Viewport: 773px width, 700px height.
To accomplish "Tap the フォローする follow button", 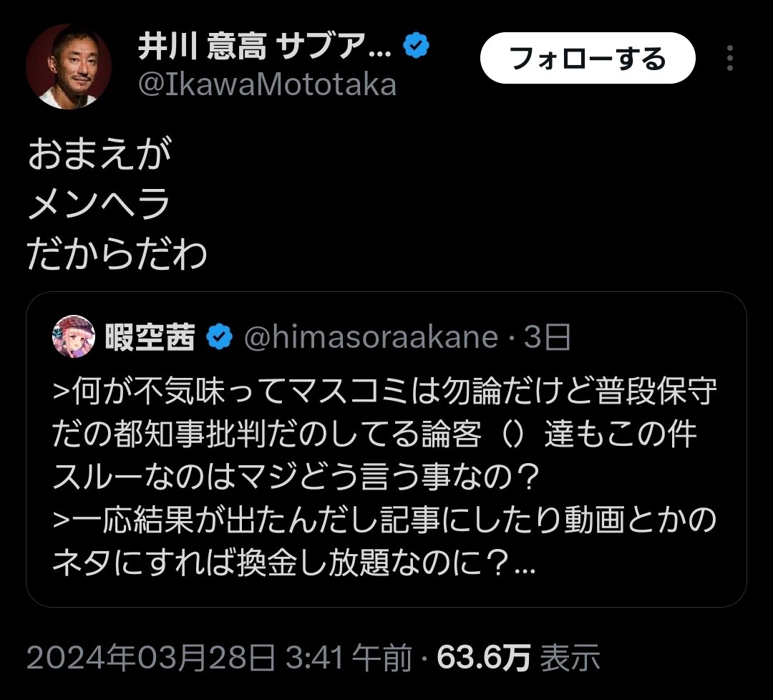I will pyautogui.click(x=588, y=58).
